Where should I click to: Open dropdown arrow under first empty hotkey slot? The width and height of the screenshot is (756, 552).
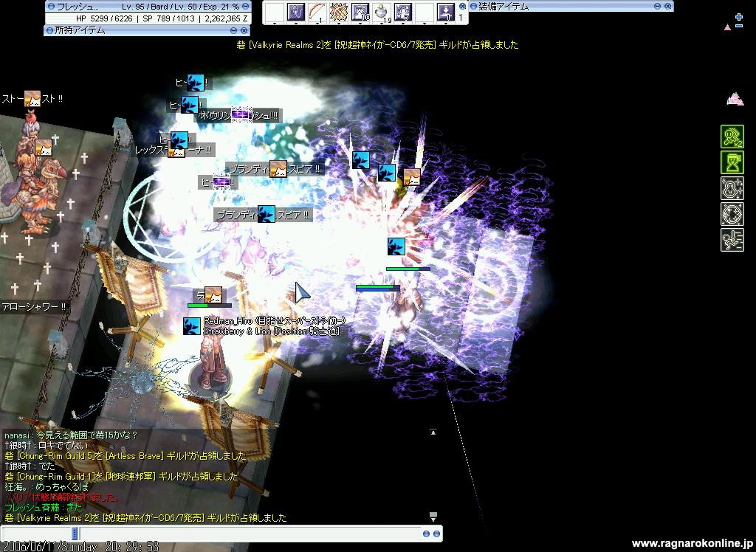point(275,23)
